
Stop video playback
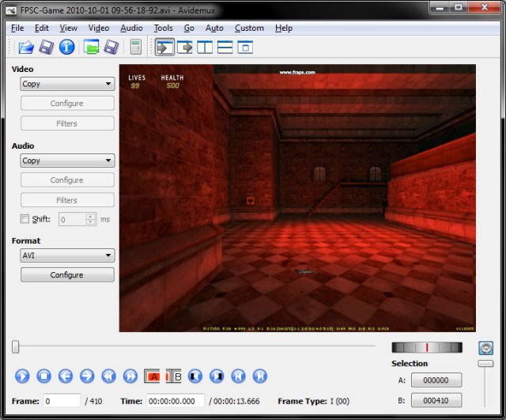pos(44,376)
